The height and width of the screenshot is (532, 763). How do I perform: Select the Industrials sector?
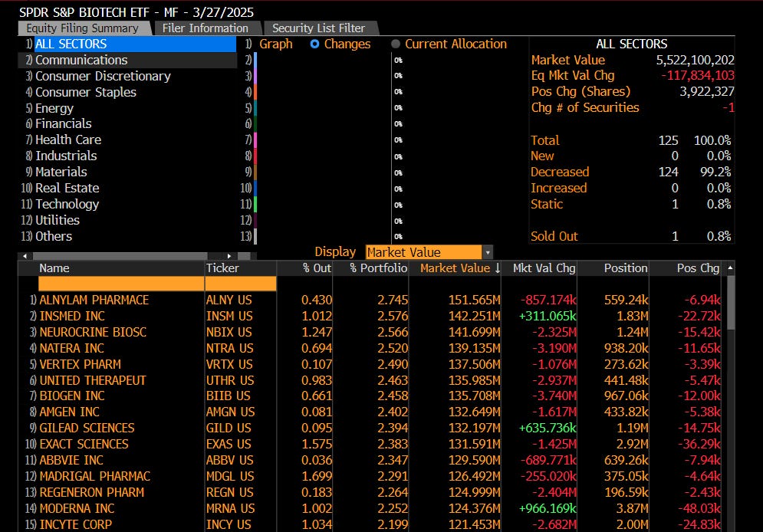[x=127, y=156]
